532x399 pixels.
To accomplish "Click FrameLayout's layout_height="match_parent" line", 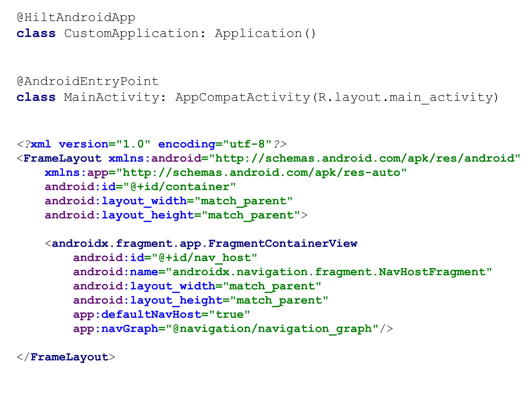I will [x=172, y=215].
